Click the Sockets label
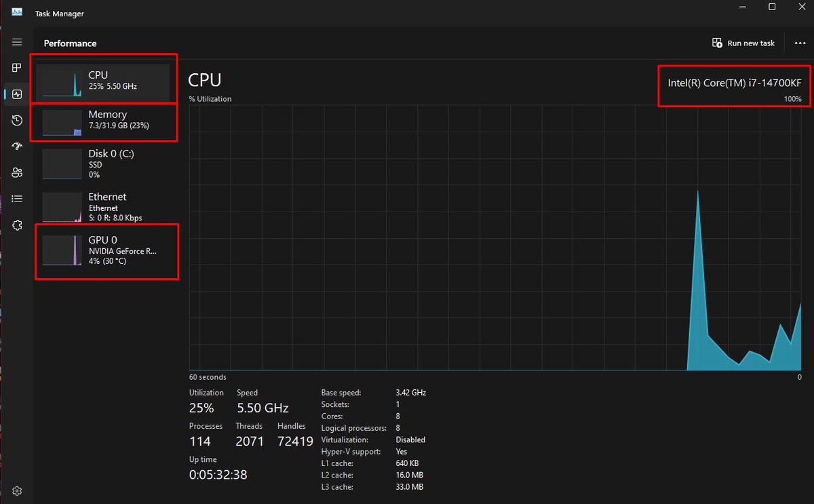814x504 pixels. tap(334, 404)
